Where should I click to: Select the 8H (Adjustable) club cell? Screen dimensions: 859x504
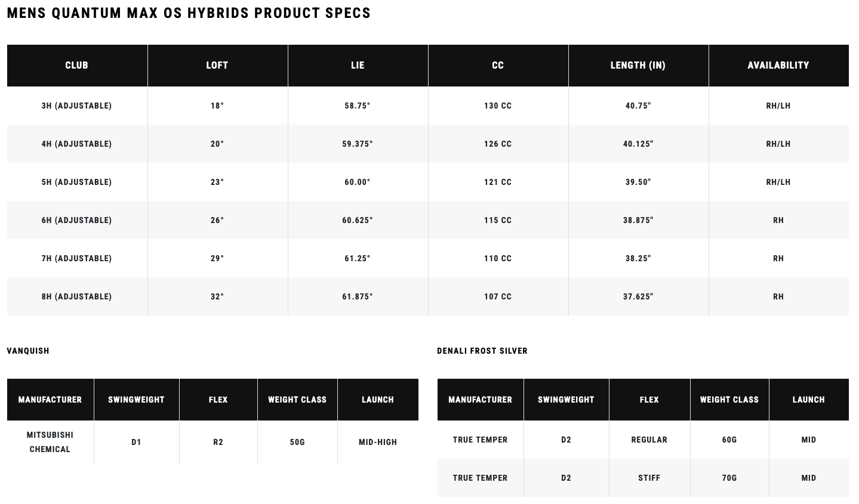pyautogui.click(x=77, y=296)
